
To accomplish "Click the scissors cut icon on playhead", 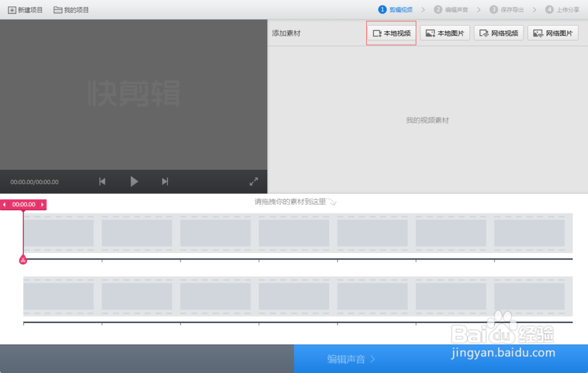I will pyautogui.click(x=23, y=260).
